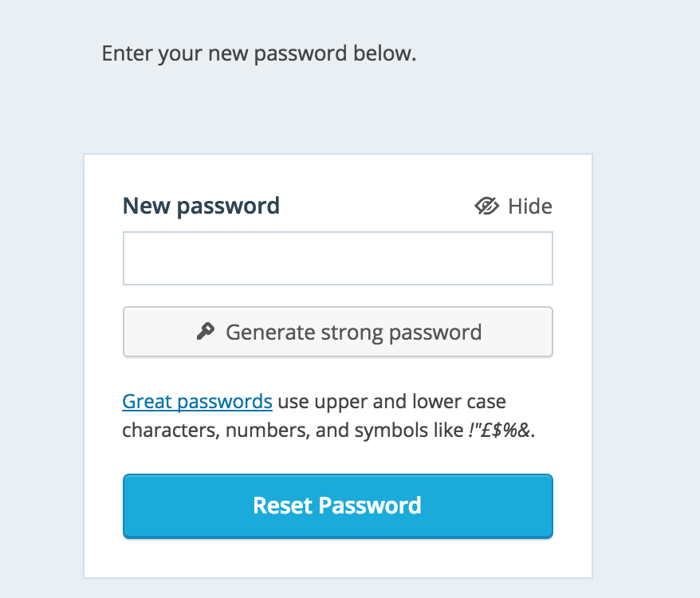700x598 pixels.
Task: Click the password tips helper text
Action: tap(391, 401)
